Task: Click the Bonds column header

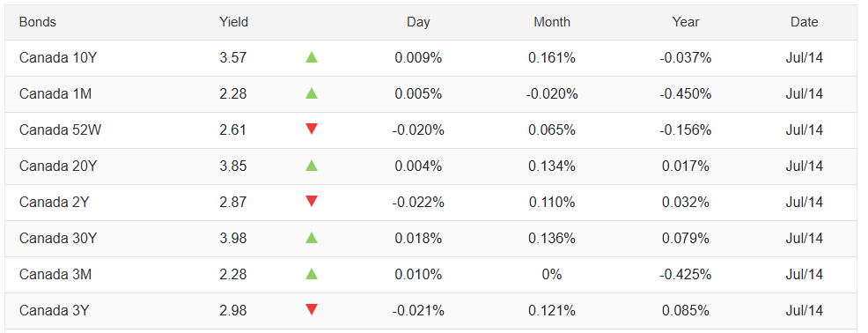Action: tap(38, 22)
